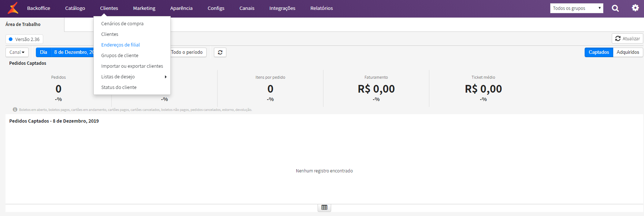Click the 8 de Dezembro date button
This screenshot has width=644, height=216.
coord(73,52)
